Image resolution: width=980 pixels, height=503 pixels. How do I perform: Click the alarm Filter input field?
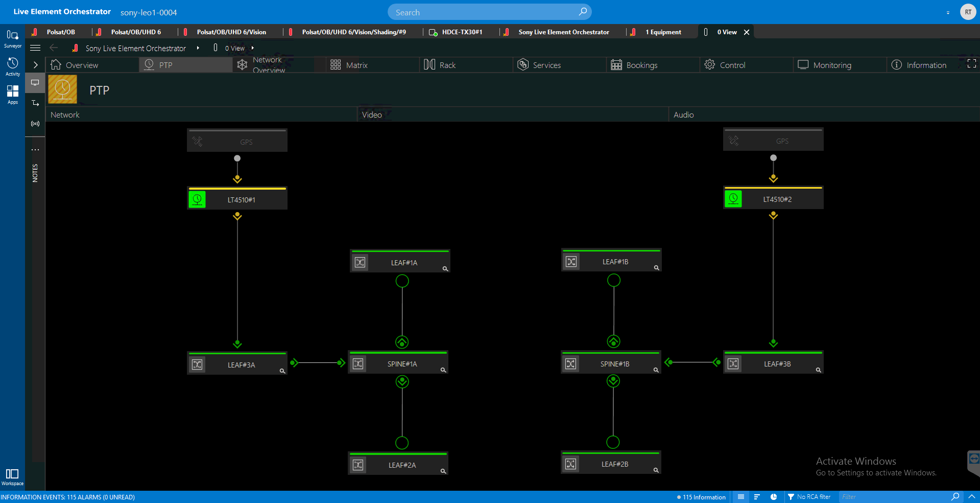[x=895, y=497]
